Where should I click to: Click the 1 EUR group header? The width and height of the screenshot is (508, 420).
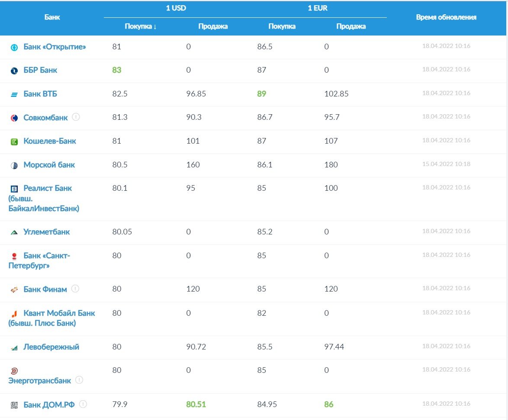click(x=318, y=8)
